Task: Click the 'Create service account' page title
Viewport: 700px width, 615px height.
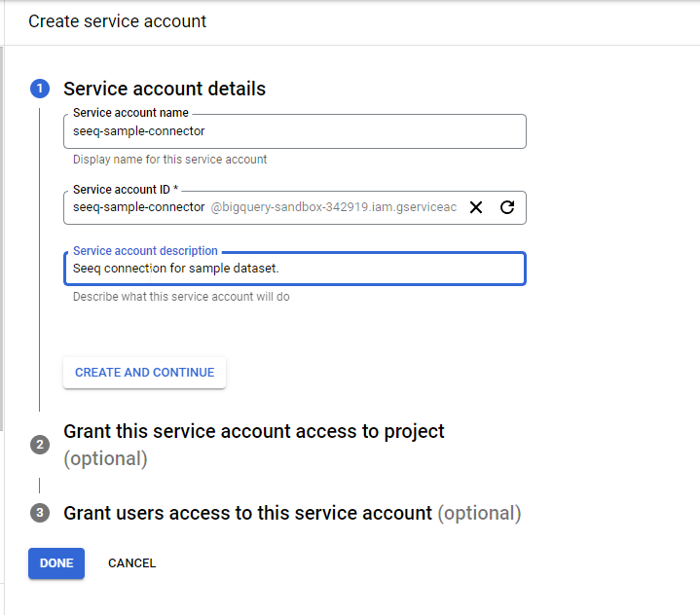Action: point(118,21)
